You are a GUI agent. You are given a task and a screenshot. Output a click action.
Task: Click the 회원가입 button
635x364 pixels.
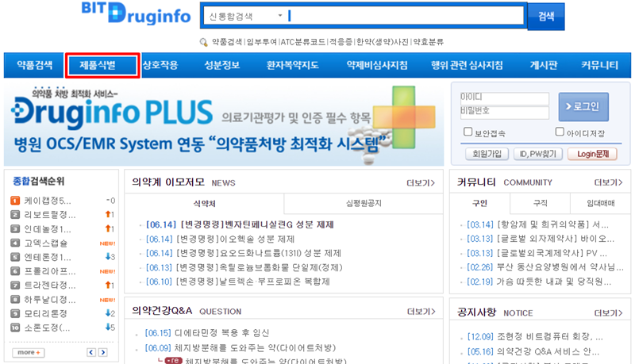tap(487, 154)
